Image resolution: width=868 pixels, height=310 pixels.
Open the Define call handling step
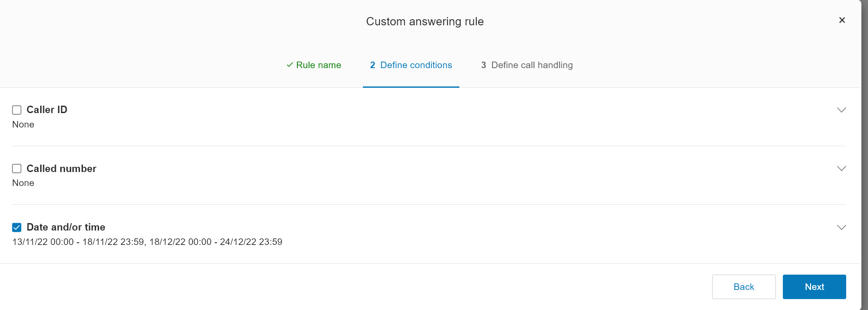pos(527,65)
